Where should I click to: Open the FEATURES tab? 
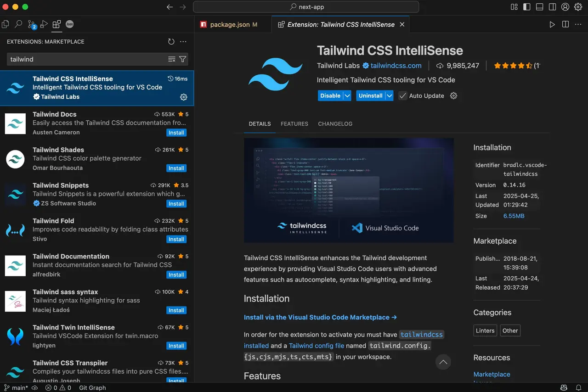click(294, 124)
